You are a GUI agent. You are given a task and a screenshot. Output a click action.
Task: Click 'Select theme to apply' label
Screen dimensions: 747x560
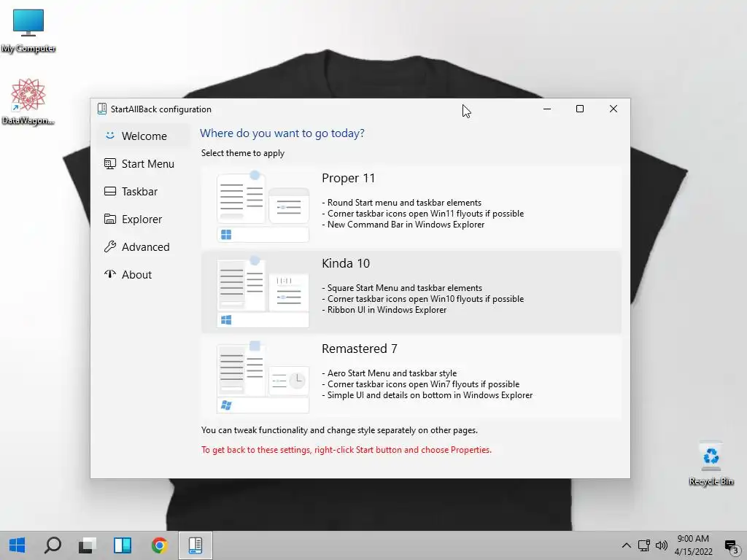coord(242,153)
